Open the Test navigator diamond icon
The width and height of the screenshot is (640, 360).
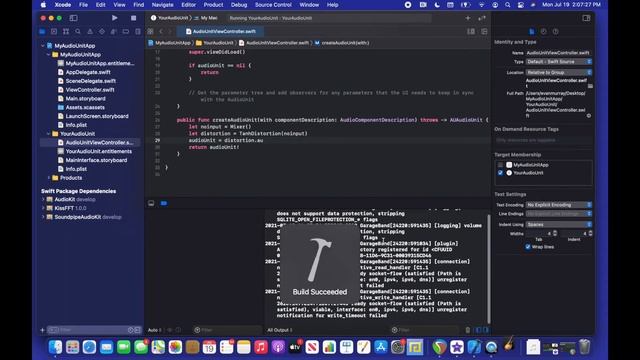[x=102, y=31]
